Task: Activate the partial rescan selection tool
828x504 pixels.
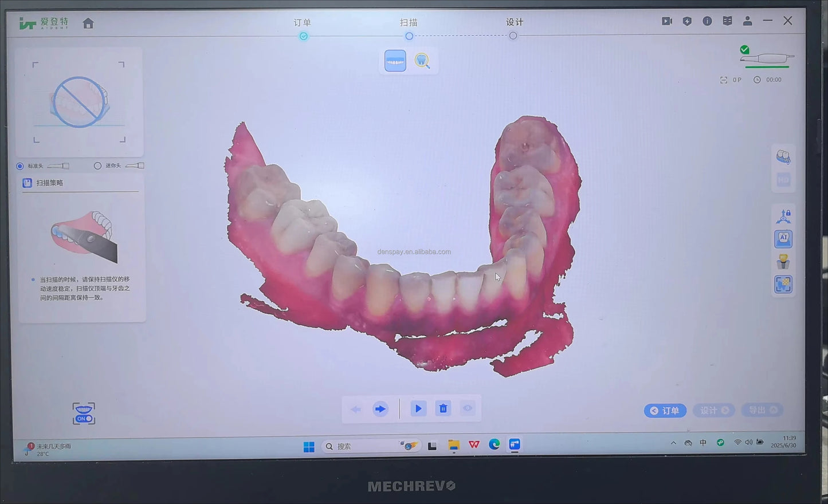Action: [x=783, y=283]
